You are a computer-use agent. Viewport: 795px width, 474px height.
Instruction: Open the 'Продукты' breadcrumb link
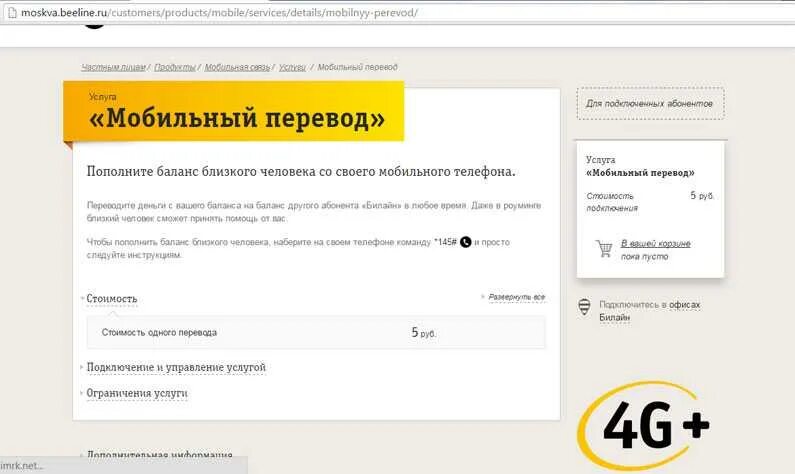point(174,67)
